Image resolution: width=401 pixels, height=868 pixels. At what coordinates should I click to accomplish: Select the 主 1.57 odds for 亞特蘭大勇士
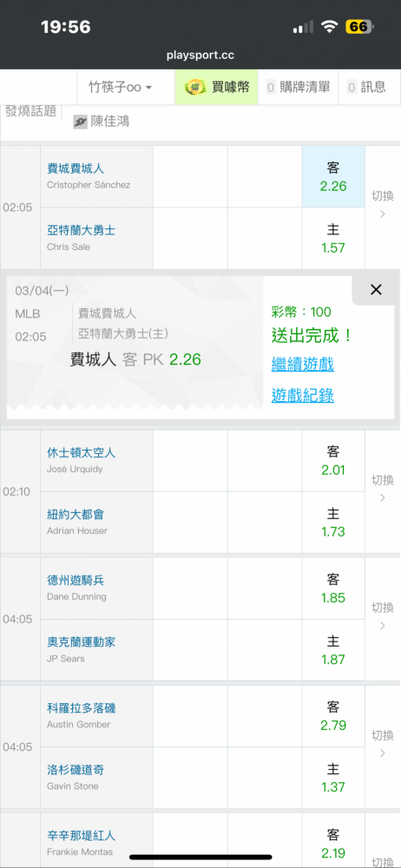(x=333, y=239)
